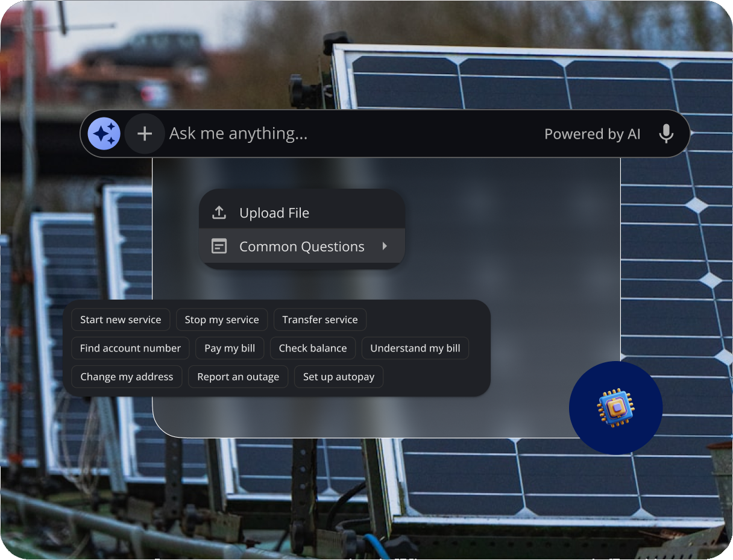Screen dimensions: 733x560
Task: Click the sparkle AI assistant icon
Action: tap(104, 133)
